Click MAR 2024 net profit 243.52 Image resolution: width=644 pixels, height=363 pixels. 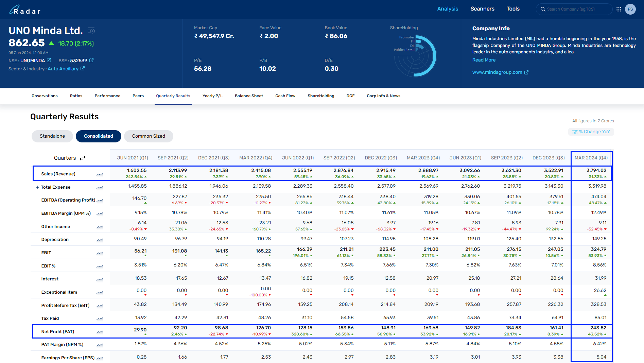pos(598,328)
